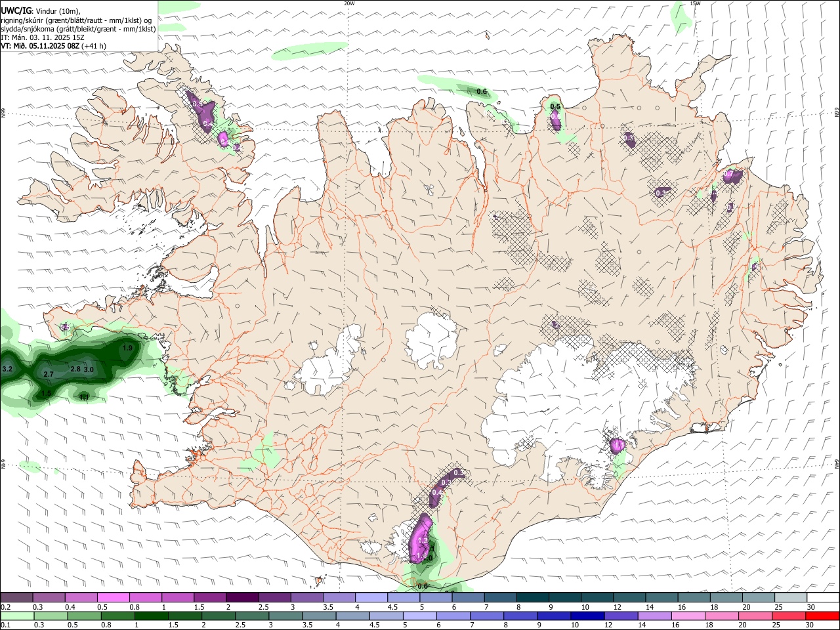Click the darkest purple top-row swatch above 2
This screenshot has width=840, height=630.
point(241,597)
